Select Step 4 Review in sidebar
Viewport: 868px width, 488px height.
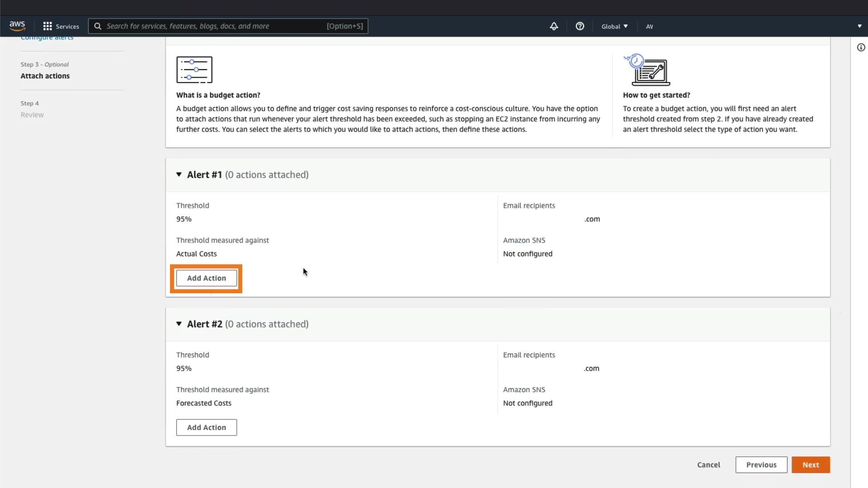coord(32,115)
